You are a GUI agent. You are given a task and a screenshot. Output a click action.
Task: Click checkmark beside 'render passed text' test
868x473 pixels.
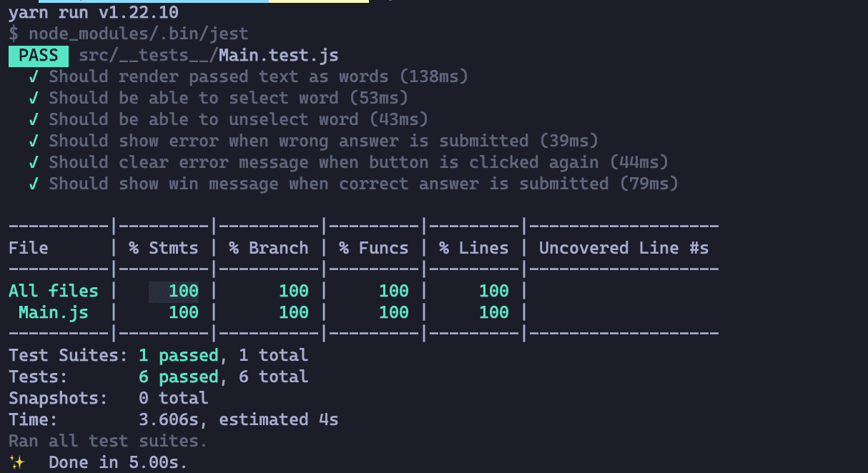pyautogui.click(x=34, y=77)
